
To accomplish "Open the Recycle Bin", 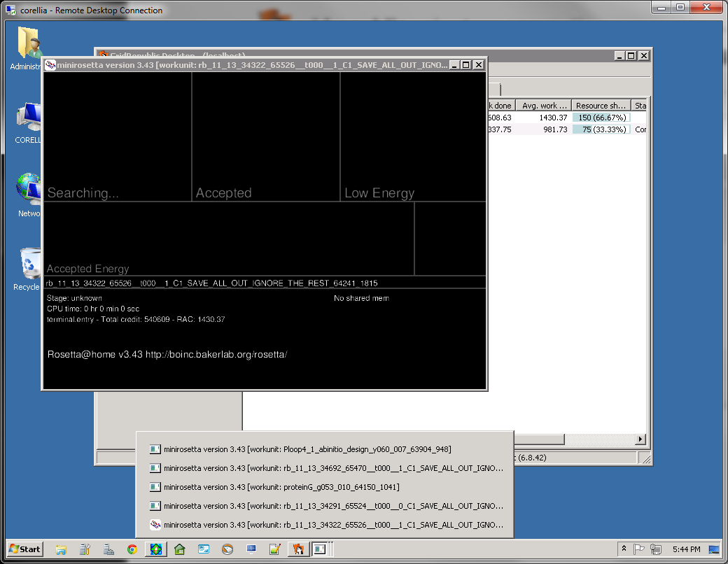I will [x=28, y=269].
